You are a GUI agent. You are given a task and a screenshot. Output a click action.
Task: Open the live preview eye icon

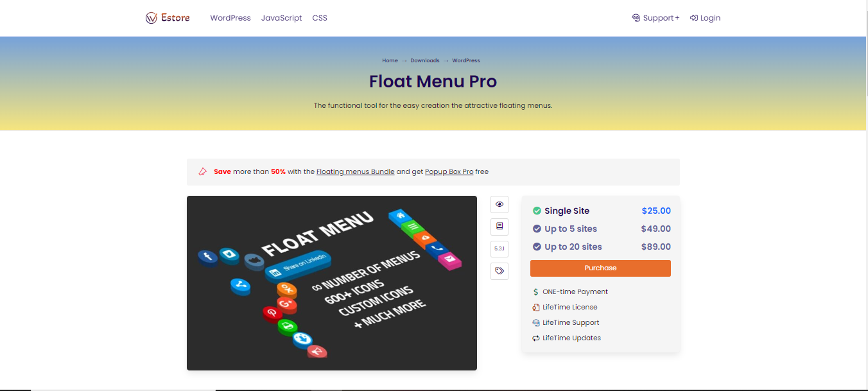[499, 204]
